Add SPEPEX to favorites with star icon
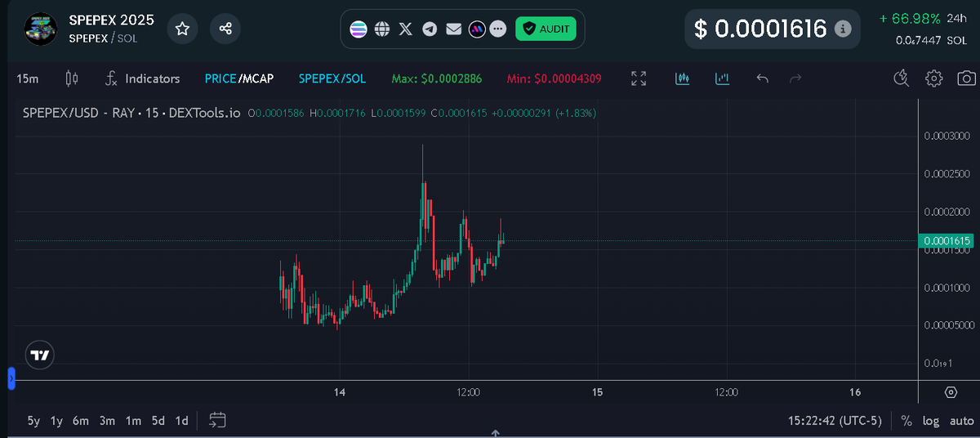 pyautogui.click(x=182, y=29)
